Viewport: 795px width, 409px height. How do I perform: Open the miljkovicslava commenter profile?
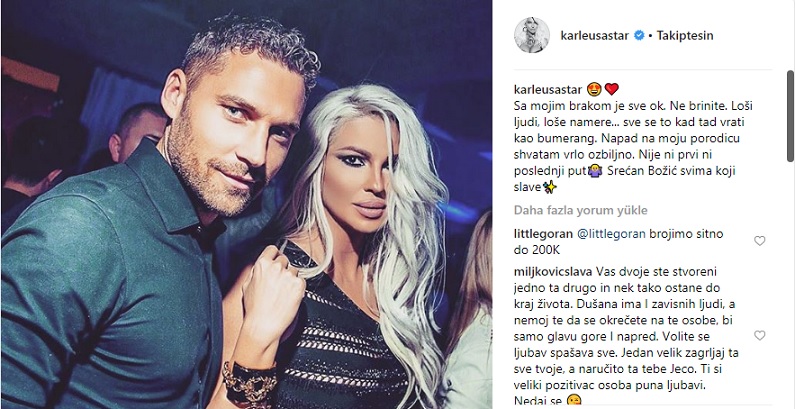554,270
